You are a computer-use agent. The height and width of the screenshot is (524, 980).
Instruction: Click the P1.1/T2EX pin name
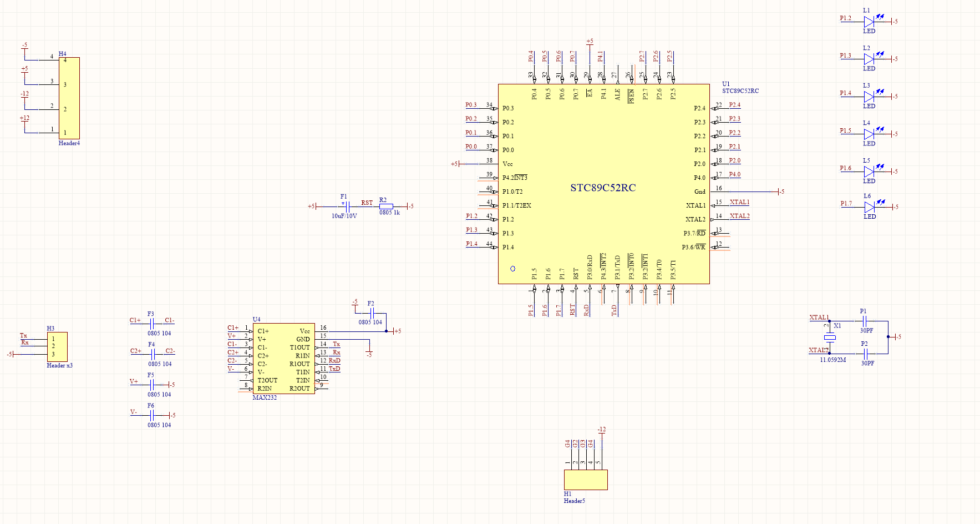click(516, 205)
